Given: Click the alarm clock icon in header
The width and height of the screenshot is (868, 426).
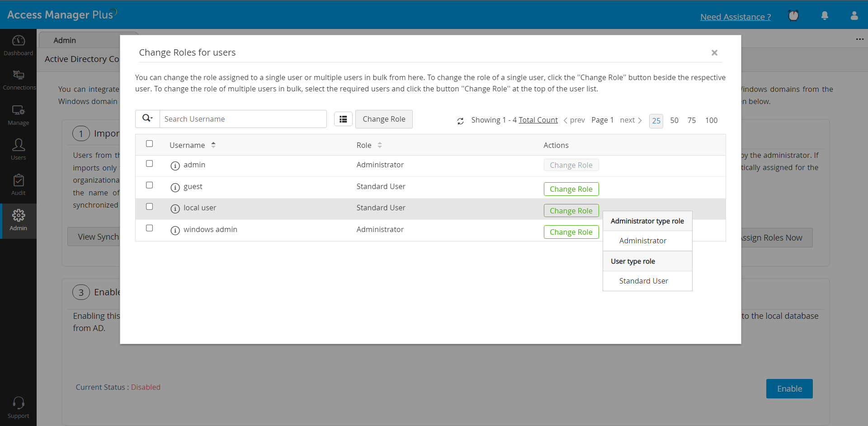Looking at the screenshot, I should pyautogui.click(x=793, y=16).
